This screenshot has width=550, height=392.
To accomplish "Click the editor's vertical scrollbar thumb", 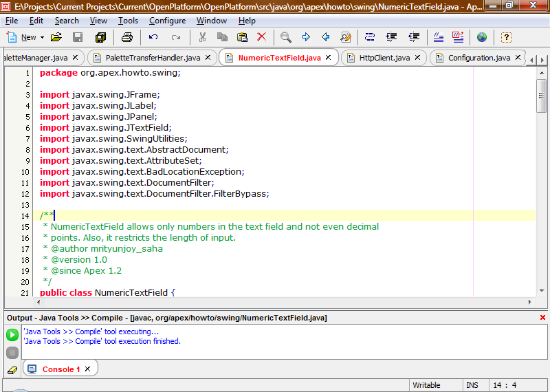I will 542,95.
